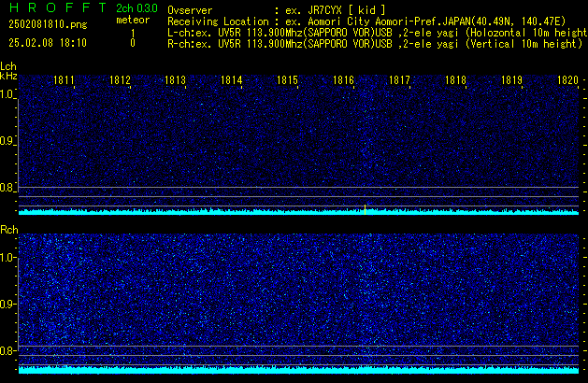Click the yellow meteor spike in Lch
The image size is (588, 383).
(x=365, y=209)
